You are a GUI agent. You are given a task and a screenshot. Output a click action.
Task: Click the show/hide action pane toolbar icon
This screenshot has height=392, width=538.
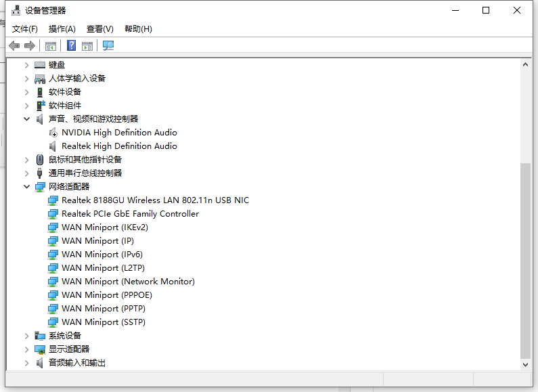(x=87, y=45)
